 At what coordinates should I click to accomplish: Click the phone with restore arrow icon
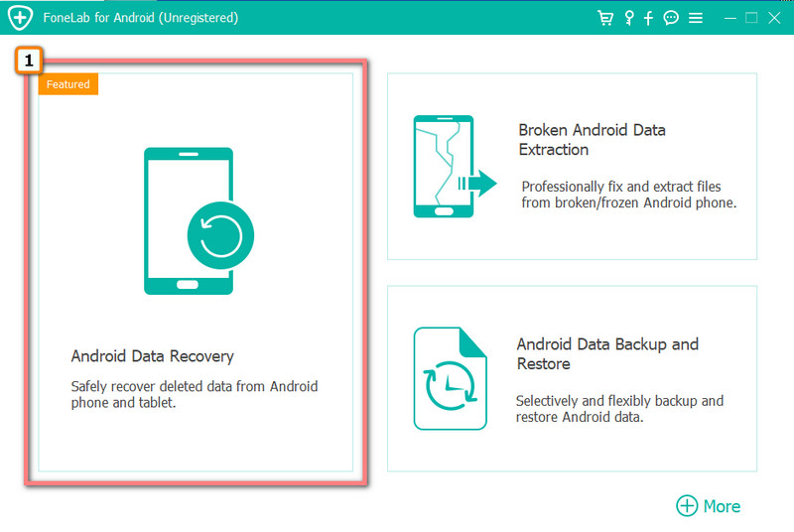(x=199, y=220)
